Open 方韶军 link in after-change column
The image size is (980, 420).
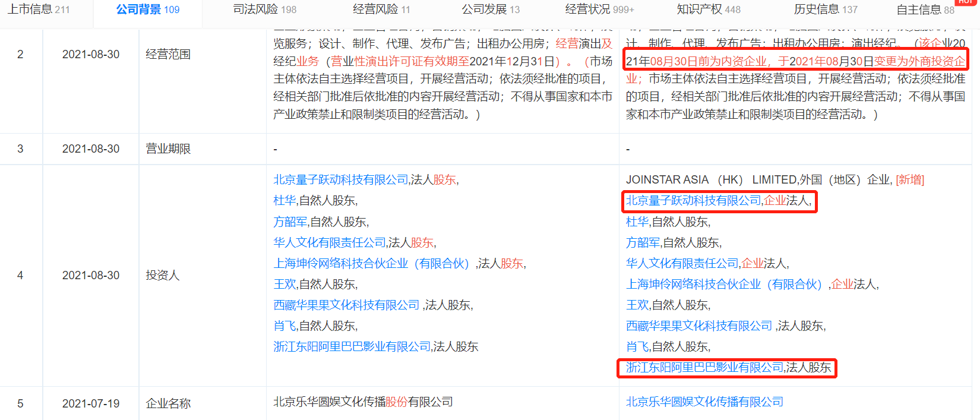[643, 242]
